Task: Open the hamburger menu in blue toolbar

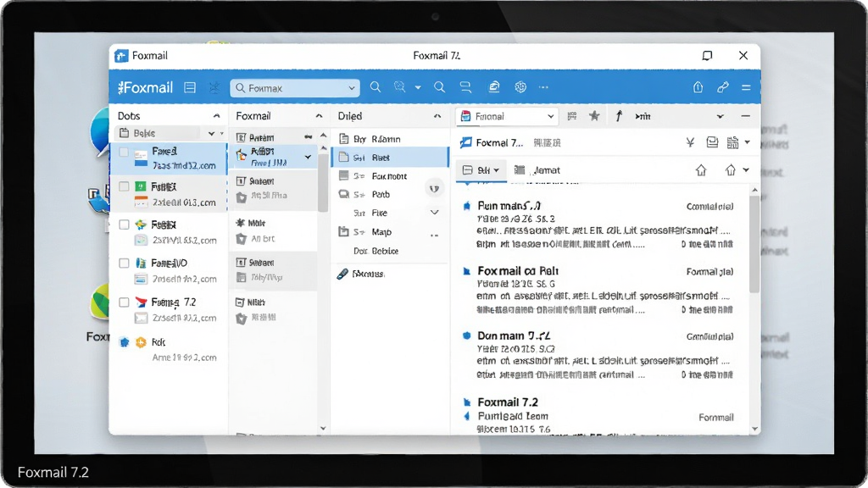Action: 746,87
